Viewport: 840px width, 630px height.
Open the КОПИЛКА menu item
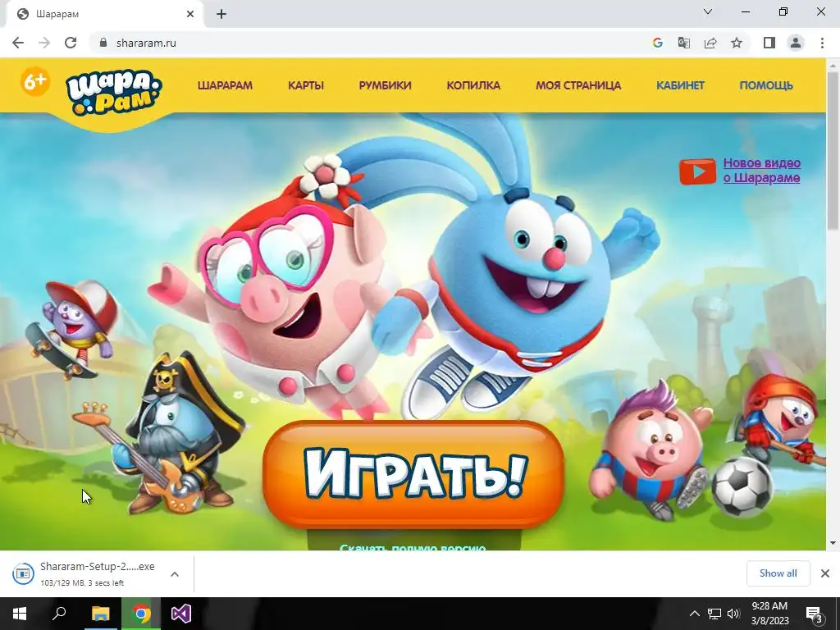tap(473, 85)
